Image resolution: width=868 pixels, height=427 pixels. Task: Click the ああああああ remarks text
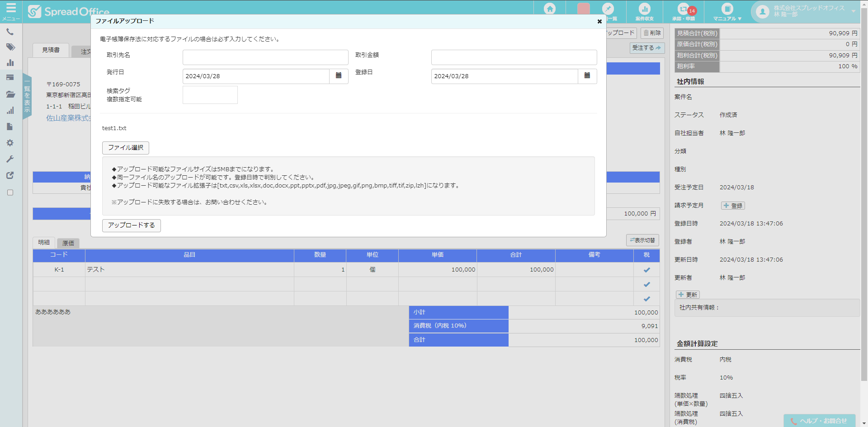tap(53, 312)
